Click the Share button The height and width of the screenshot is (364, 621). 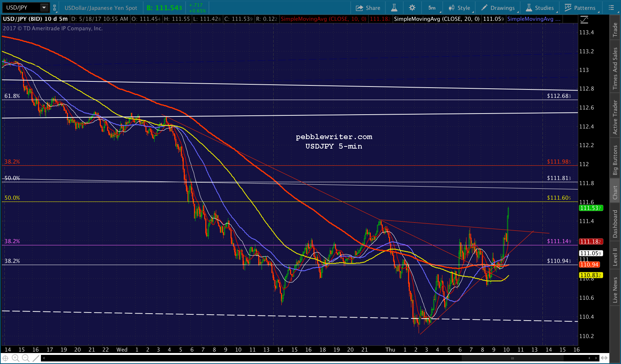pyautogui.click(x=368, y=8)
